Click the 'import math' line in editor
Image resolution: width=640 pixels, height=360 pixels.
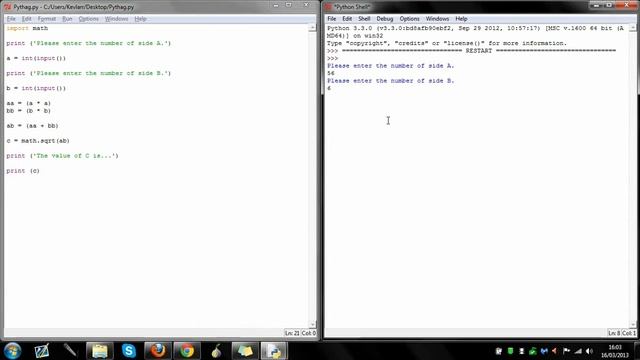(x=27, y=28)
